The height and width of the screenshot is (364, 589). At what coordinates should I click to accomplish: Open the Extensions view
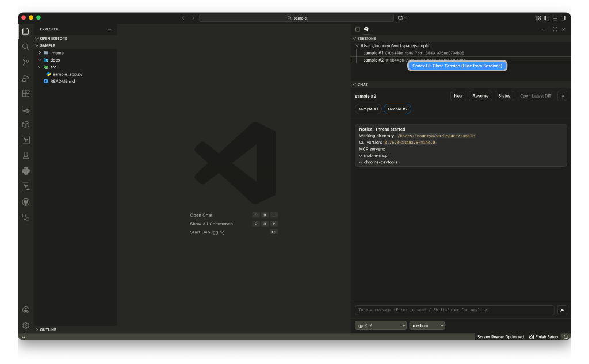[x=25, y=93]
